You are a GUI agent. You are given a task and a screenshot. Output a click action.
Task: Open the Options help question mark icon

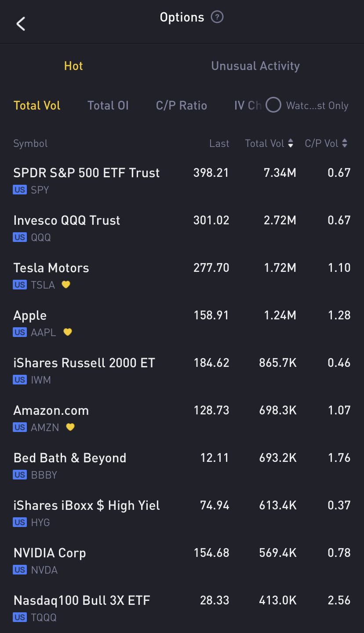pyautogui.click(x=217, y=17)
